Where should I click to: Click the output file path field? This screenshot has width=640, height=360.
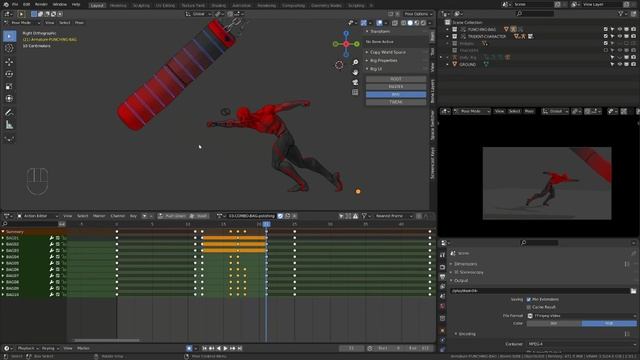point(540,291)
